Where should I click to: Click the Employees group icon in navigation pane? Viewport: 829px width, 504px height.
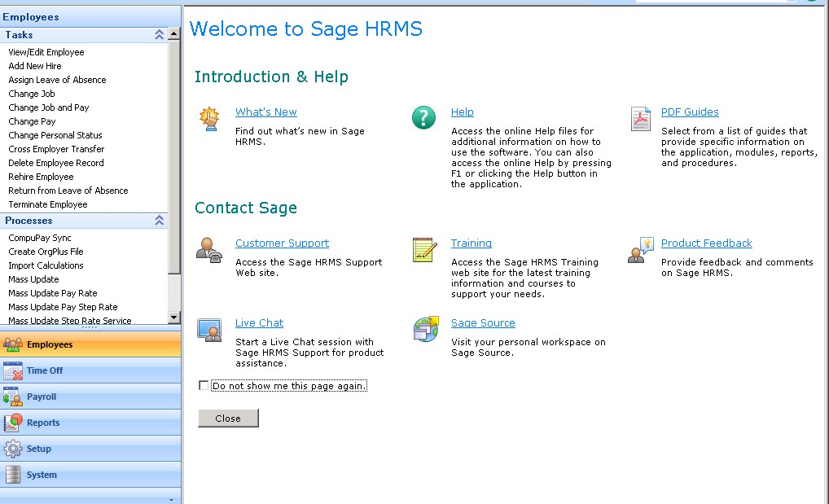(x=13, y=344)
